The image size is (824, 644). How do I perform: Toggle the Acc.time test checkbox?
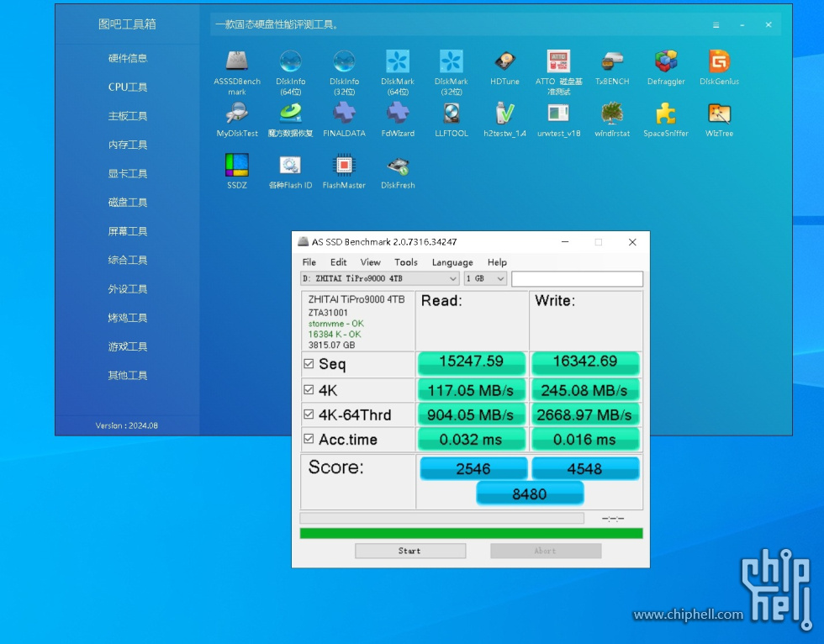309,439
